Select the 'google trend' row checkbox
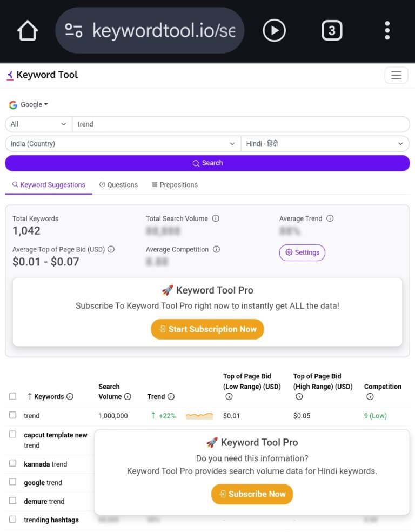 (x=12, y=482)
